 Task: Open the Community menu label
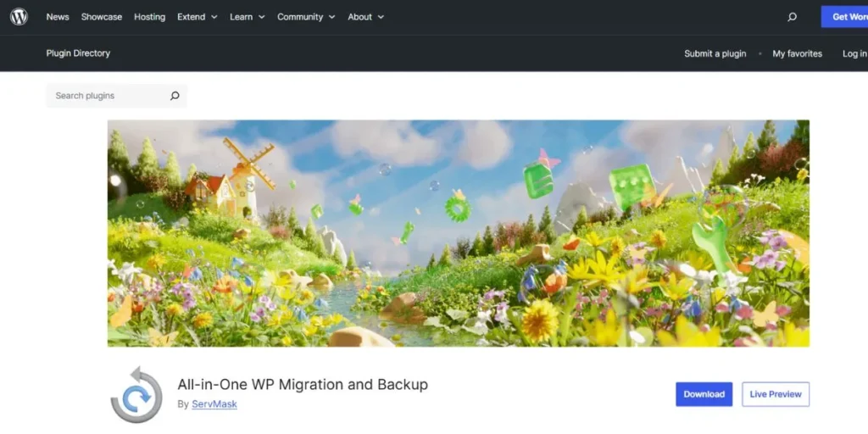(300, 17)
